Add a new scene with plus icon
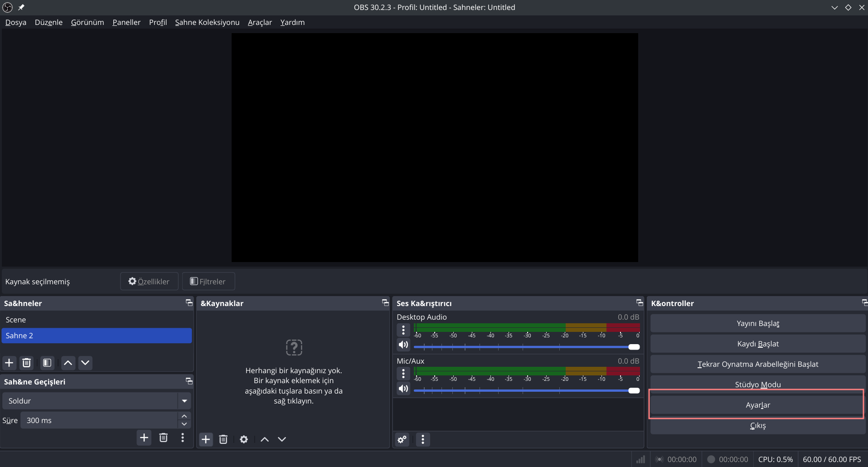Viewport: 868px width, 467px height. tap(9, 363)
